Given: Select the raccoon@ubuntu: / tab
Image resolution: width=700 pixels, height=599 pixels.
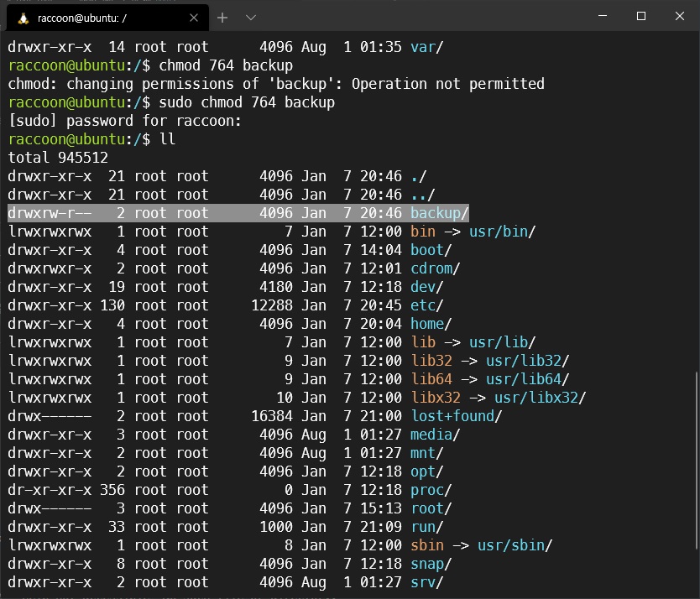Looking at the screenshot, I should pos(107,18).
